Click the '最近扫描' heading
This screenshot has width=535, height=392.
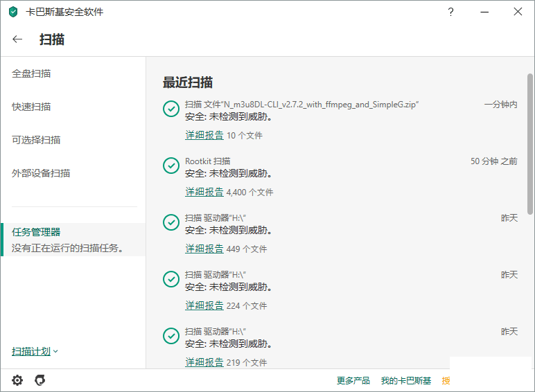pos(188,82)
